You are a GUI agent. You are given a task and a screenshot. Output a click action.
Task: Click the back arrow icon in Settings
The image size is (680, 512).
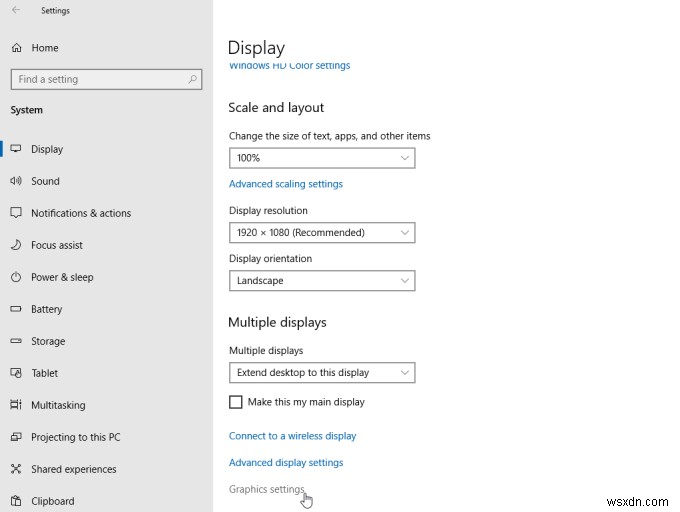(16, 11)
